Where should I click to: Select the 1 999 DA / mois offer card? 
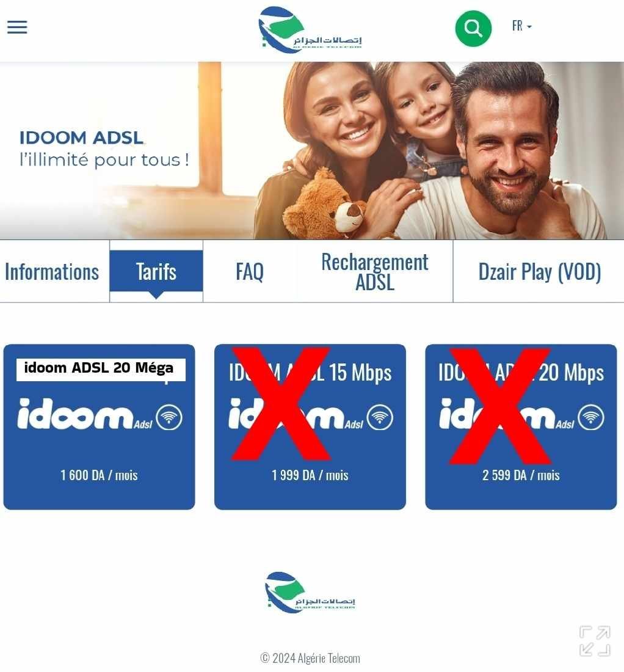tap(310, 427)
